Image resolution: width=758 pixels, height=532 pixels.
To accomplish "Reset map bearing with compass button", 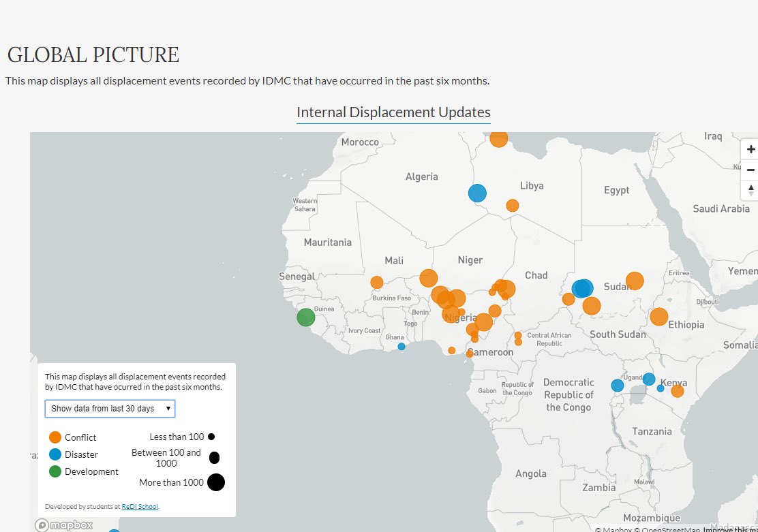I will point(751,190).
